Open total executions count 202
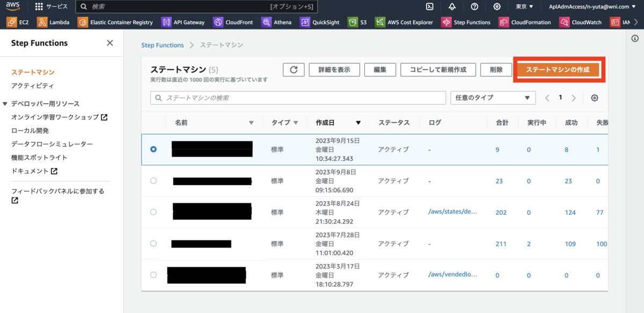 point(501,213)
